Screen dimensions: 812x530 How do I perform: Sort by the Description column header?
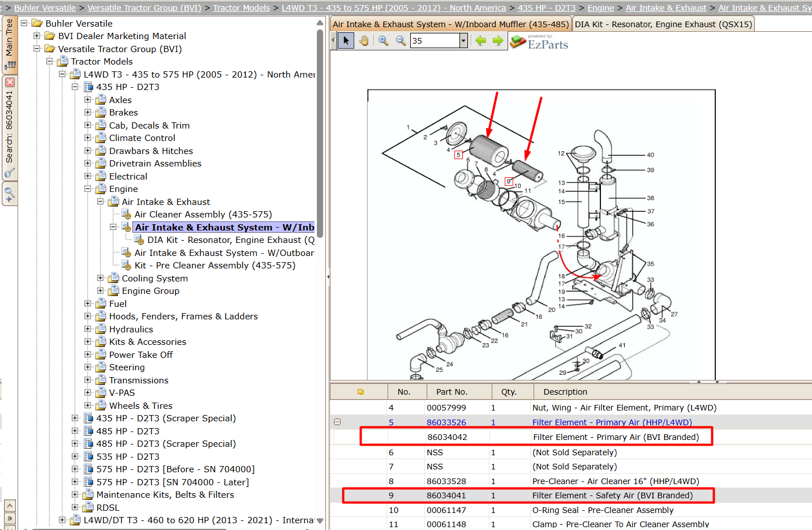565,392
